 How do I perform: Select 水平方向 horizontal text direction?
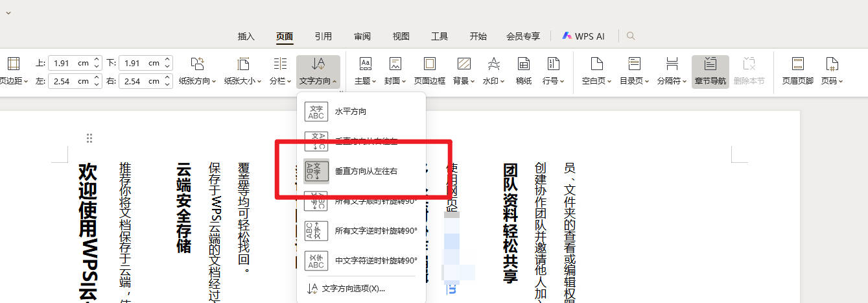pyautogui.click(x=361, y=112)
